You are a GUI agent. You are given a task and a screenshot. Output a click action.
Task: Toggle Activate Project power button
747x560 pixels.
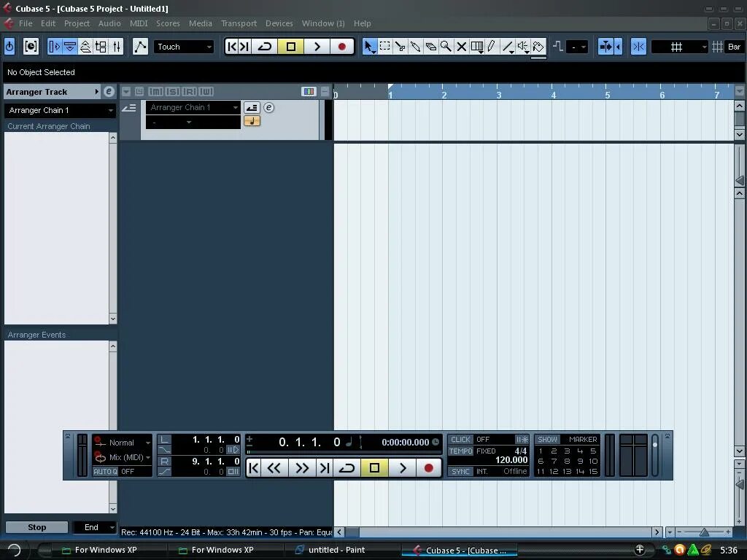(9, 47)
